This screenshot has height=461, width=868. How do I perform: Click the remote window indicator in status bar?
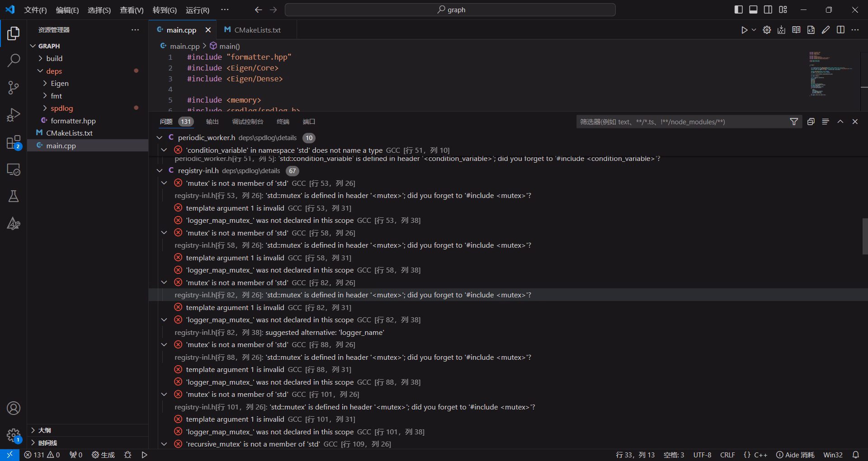coord(9,455)
